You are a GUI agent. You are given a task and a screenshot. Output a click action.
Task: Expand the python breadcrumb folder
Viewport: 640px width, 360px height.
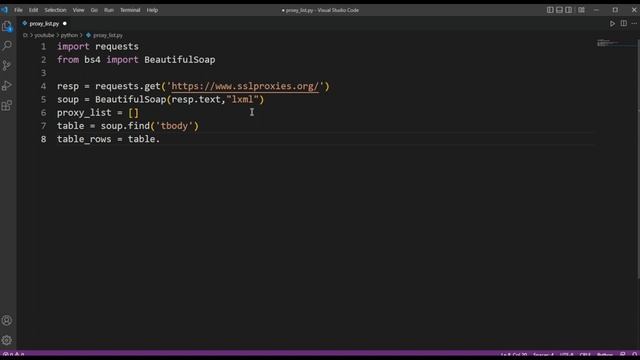point(69,36)
